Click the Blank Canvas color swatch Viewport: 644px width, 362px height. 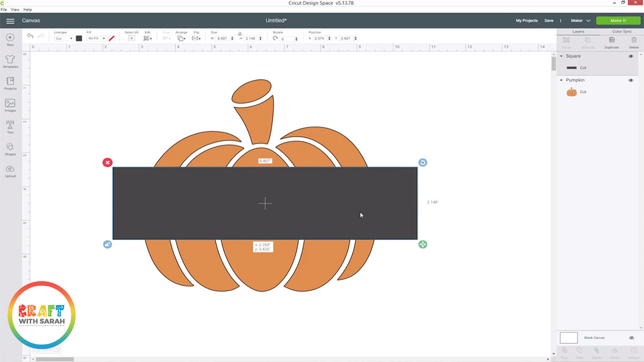568,337
